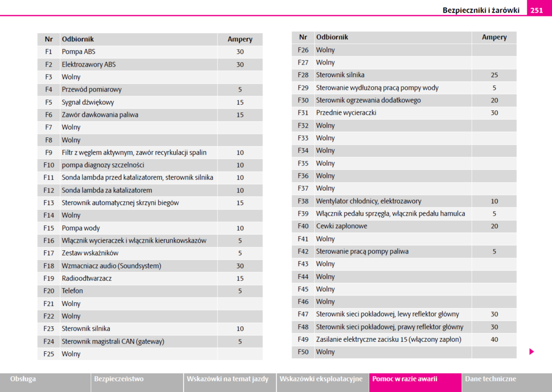Click the pink next-page arrow

coord(532,352)
